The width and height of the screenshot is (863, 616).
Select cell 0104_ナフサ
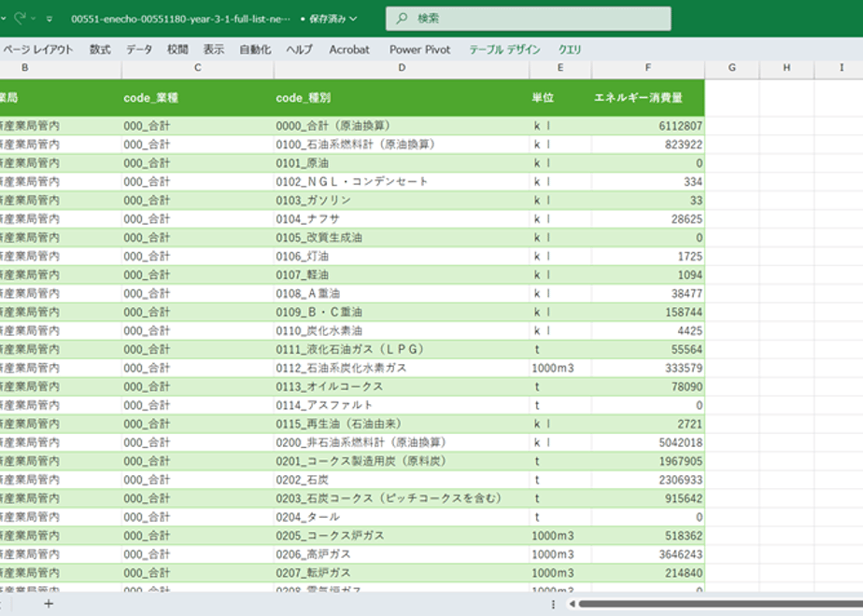coord(402,219)
